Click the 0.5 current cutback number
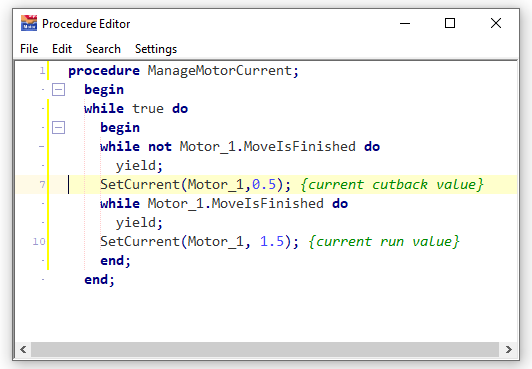532x369 pixels. (264, 184)
